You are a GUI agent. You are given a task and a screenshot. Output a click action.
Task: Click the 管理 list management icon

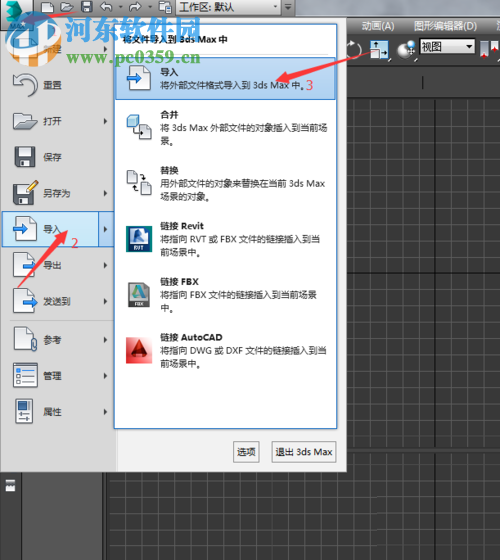[25, 375]
